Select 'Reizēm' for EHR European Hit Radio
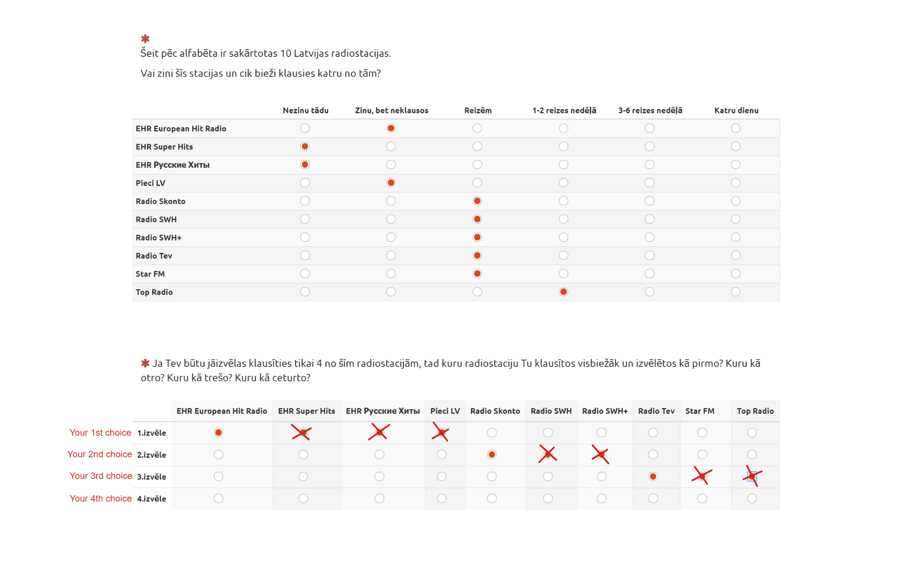The width and height of the screenshot is (924, 562). pyautogui.click(x=477, y=128)
